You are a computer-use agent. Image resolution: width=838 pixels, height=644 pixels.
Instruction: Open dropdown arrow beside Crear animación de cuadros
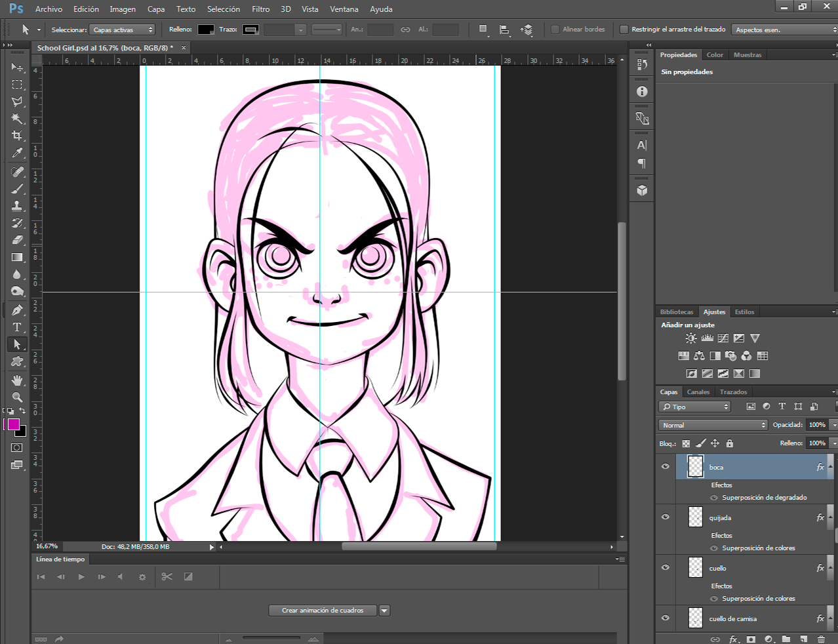pos(385,611)
